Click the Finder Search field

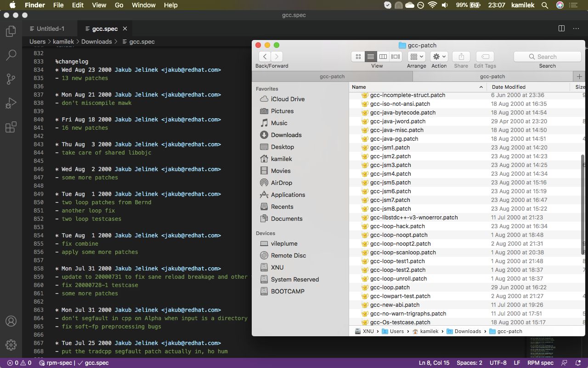[x=547, y=57]
